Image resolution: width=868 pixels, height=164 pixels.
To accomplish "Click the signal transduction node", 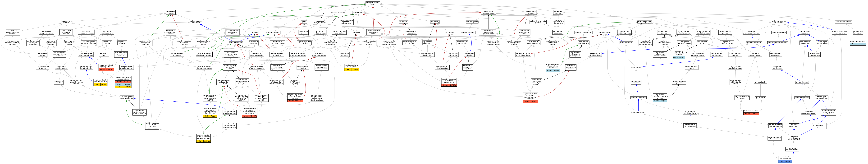I will point(236,43).
